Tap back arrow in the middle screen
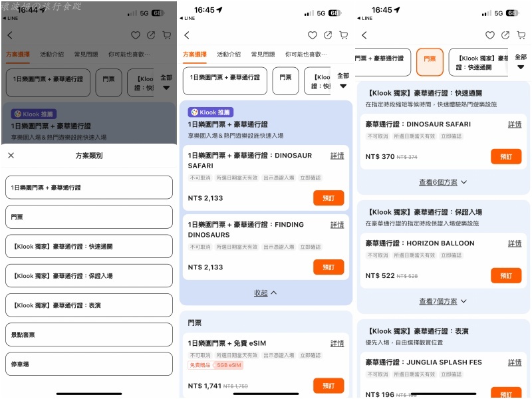The width and height of the screenshot is (532, 399). point(187,35)
